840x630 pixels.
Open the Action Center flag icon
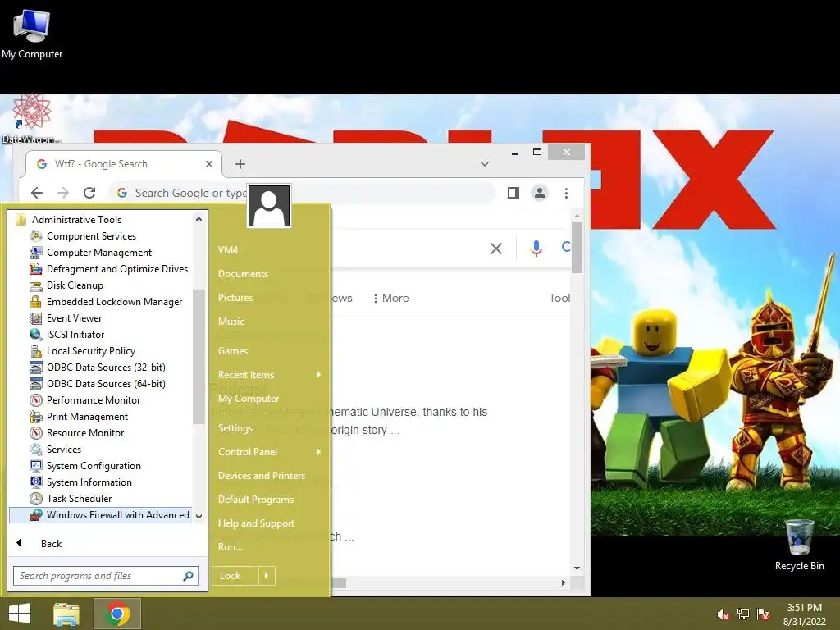pos(763,614)
